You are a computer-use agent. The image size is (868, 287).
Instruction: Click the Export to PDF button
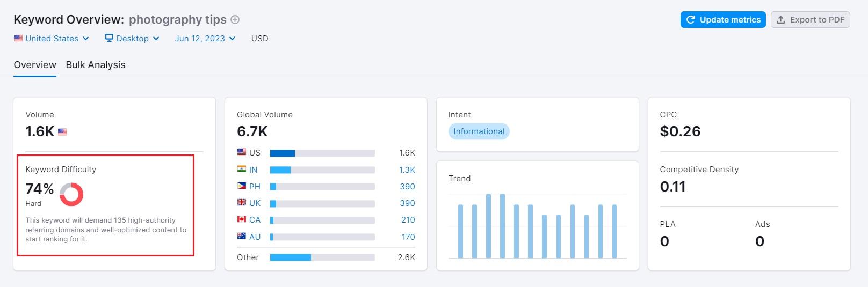[810, 20]
